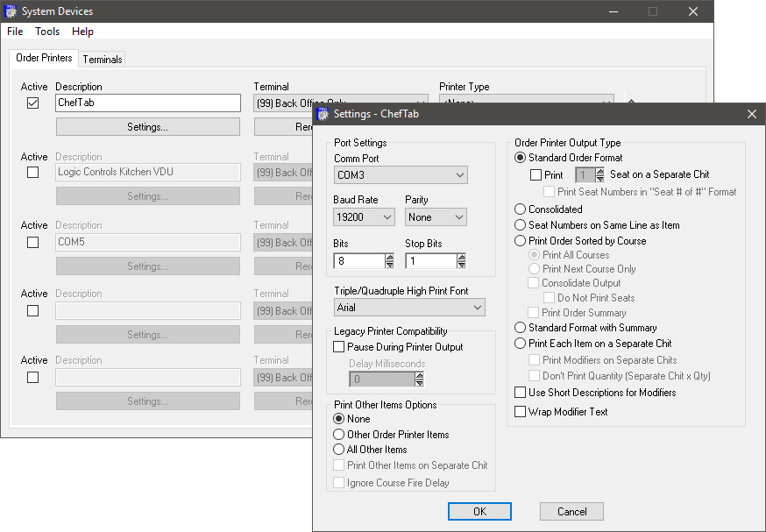Switch to the Terminals tab
This screenshot has width=766, height=532.
click(x=102, y=59)
